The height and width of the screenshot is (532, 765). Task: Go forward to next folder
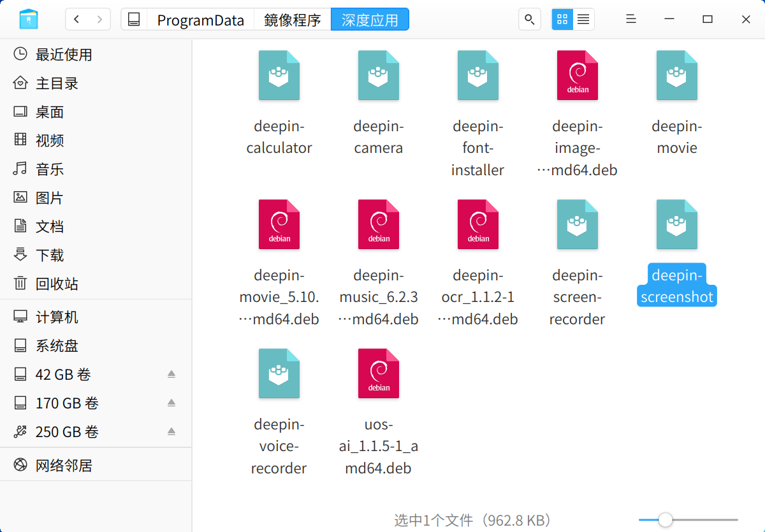(99, 19)
